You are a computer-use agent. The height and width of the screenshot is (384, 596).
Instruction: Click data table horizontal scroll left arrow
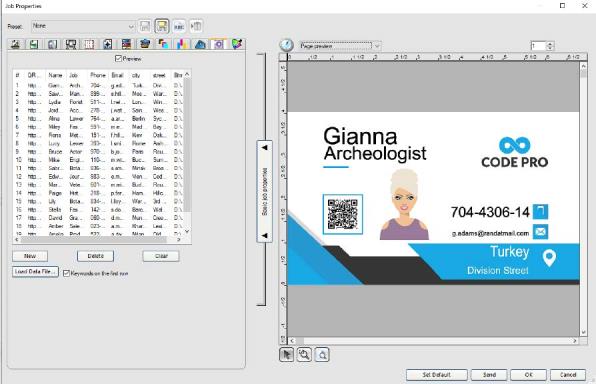[16, 240]
